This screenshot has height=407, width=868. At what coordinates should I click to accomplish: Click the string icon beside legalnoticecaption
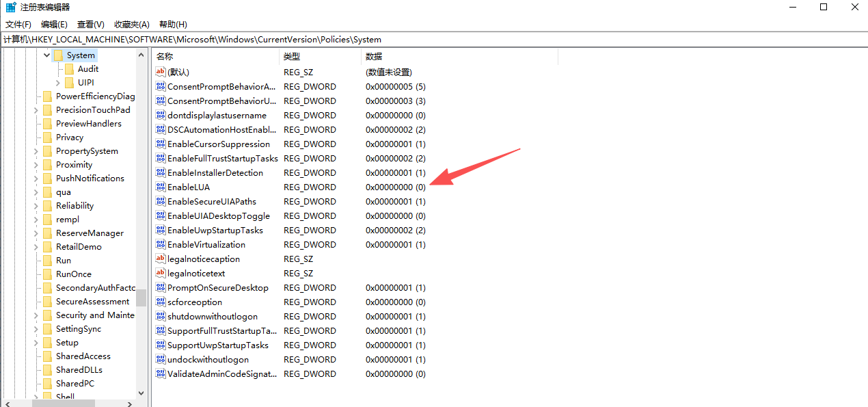pos(161,259)
